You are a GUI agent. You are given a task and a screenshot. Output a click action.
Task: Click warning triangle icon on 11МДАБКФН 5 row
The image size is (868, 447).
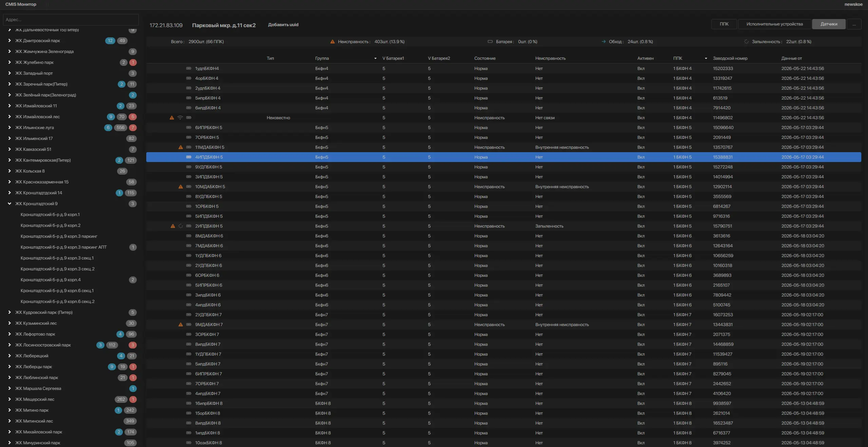(x=181, y=147)
